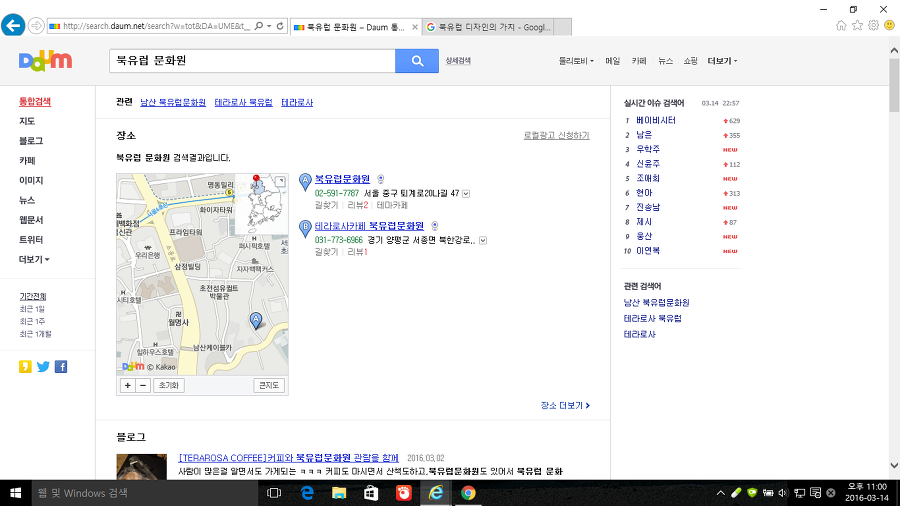Viewport: 900px width, 506px height.
Task: Select 블로그 in the left sidebar
Action: [x=31, y=141]
